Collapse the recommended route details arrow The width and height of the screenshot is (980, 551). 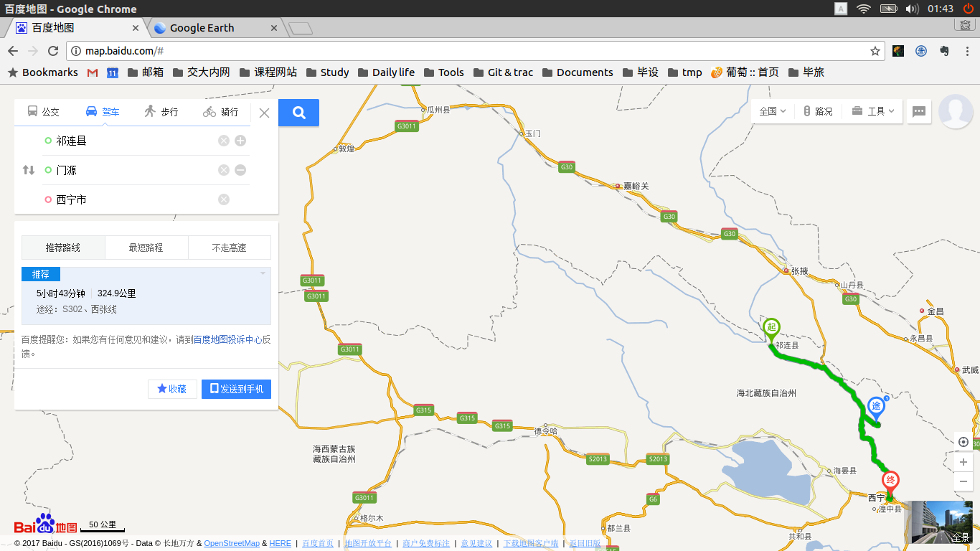pyautogui.click(x=263, y=273)
